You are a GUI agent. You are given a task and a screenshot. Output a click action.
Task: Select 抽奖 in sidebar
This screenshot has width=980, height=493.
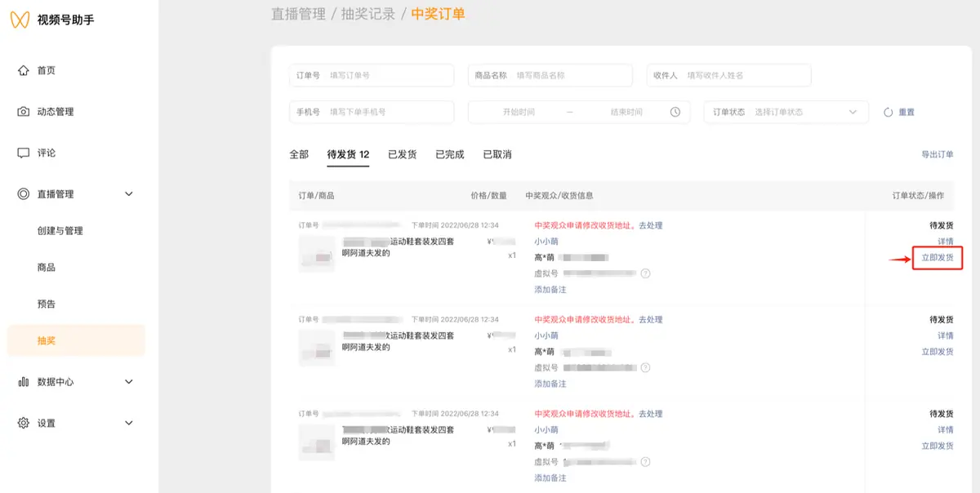[76, 340]
